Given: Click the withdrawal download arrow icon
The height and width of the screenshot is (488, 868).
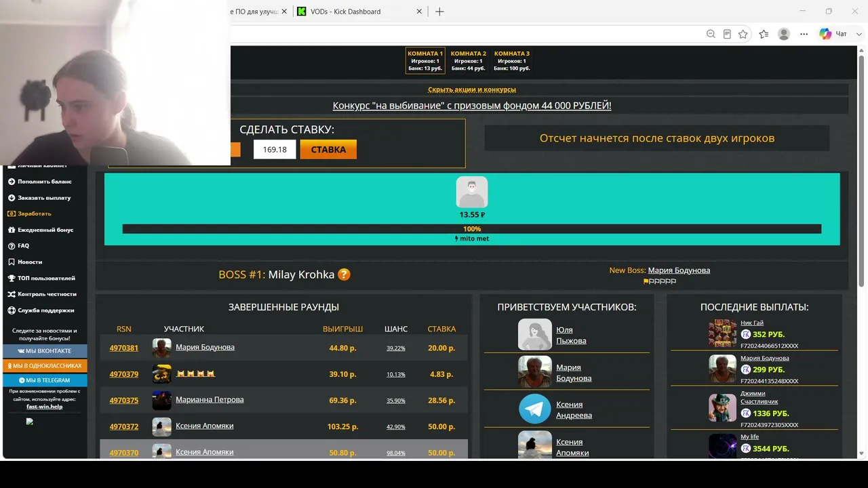Looking at the screenshot, I should coord(12,198).
